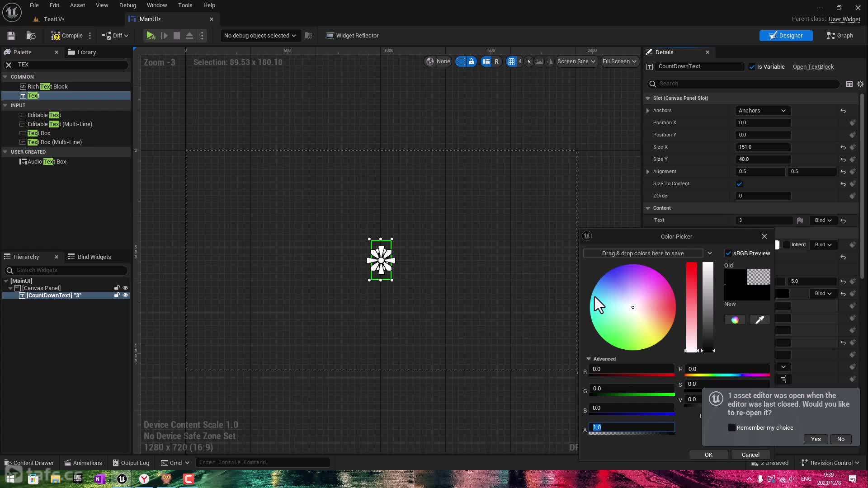Toggle grid snapping icon in viewport

tap(511, 61)
